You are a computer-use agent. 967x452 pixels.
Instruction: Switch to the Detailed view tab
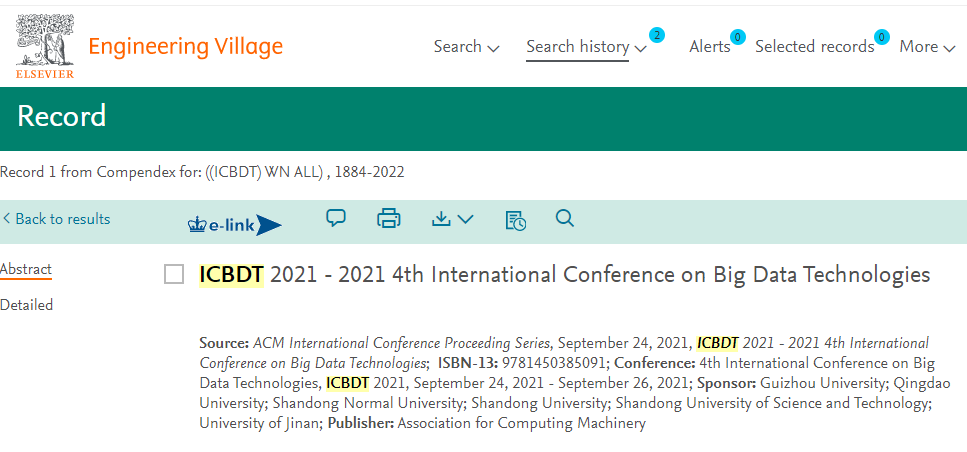[27, 305]
